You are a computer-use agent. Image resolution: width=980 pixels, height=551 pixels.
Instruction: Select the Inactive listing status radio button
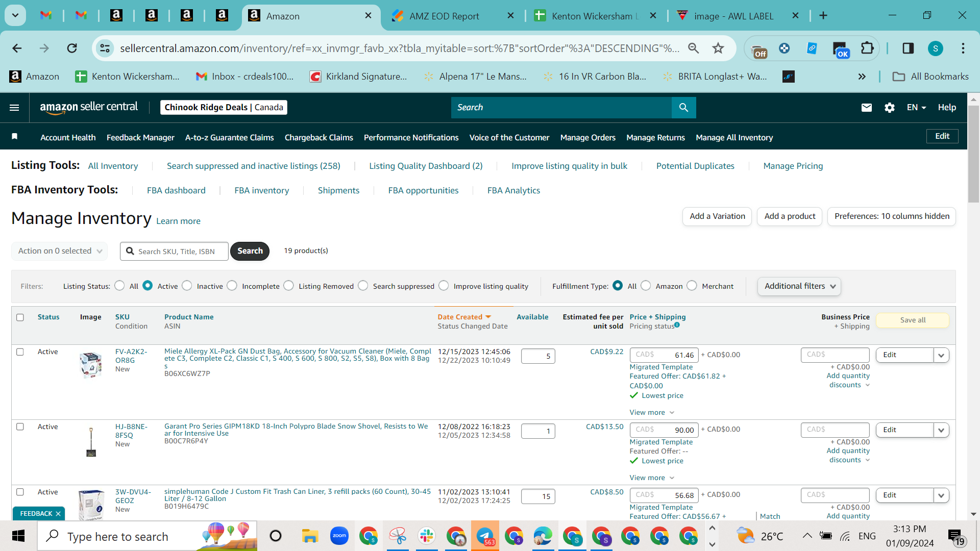pyautogui.click(x=187, y=286)
